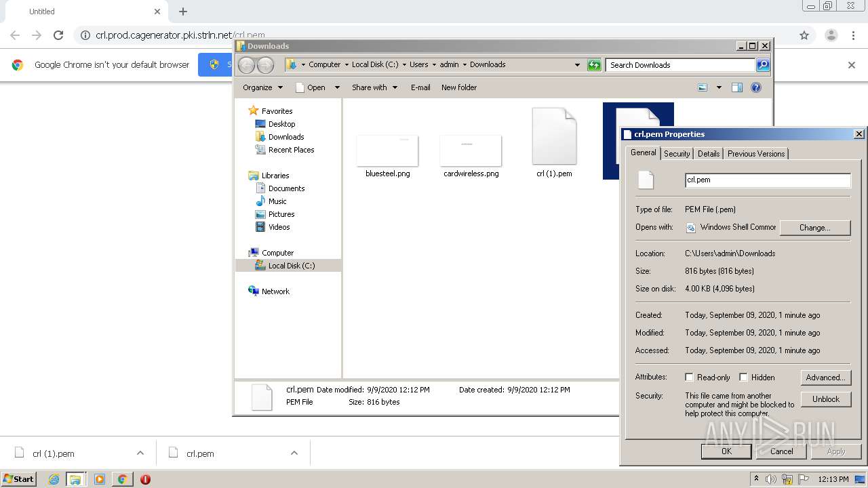Click the Chrome forward arrow
Screen dimensions: 868x488
pos(37,35)
